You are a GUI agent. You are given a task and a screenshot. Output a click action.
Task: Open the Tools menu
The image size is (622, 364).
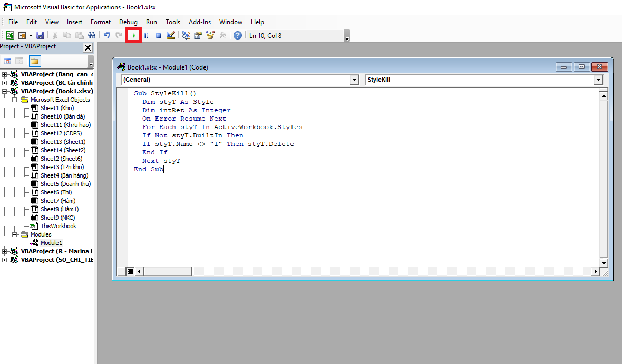pyautogui.click(x=172, y=22)
